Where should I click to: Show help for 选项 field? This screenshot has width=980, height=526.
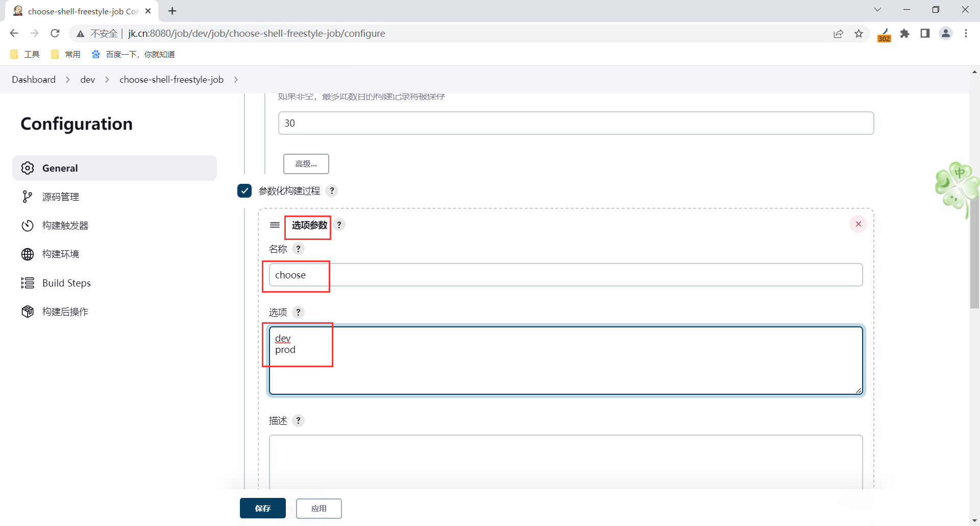(x=299, y=312)
